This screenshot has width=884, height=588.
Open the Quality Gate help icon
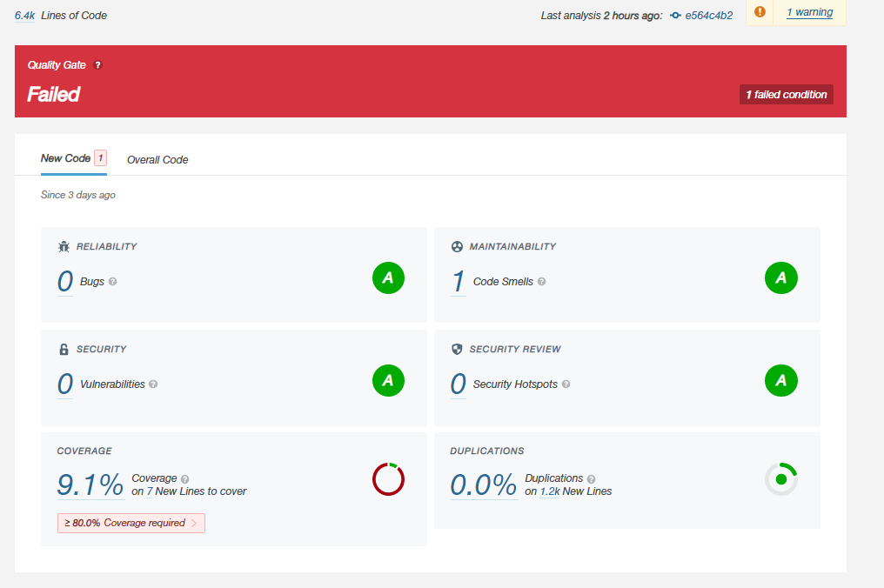(97, 64)
